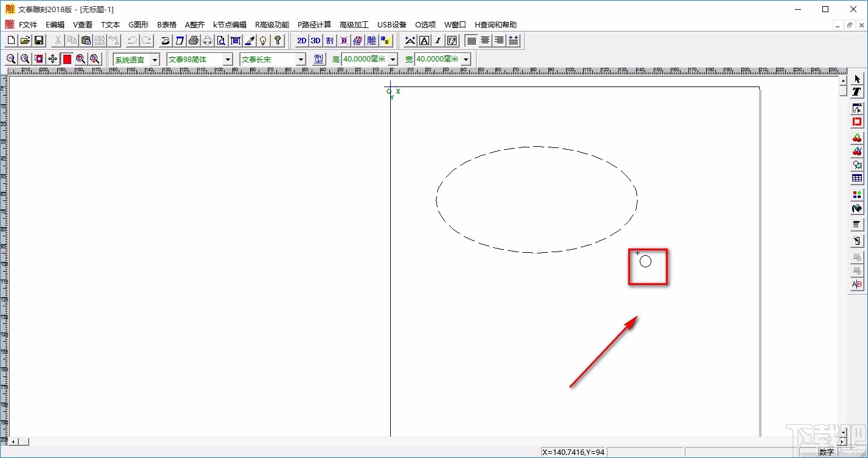Open the V查看 menu
The height and width of the screenshot is (458, 868).
[x=83, y=25]
